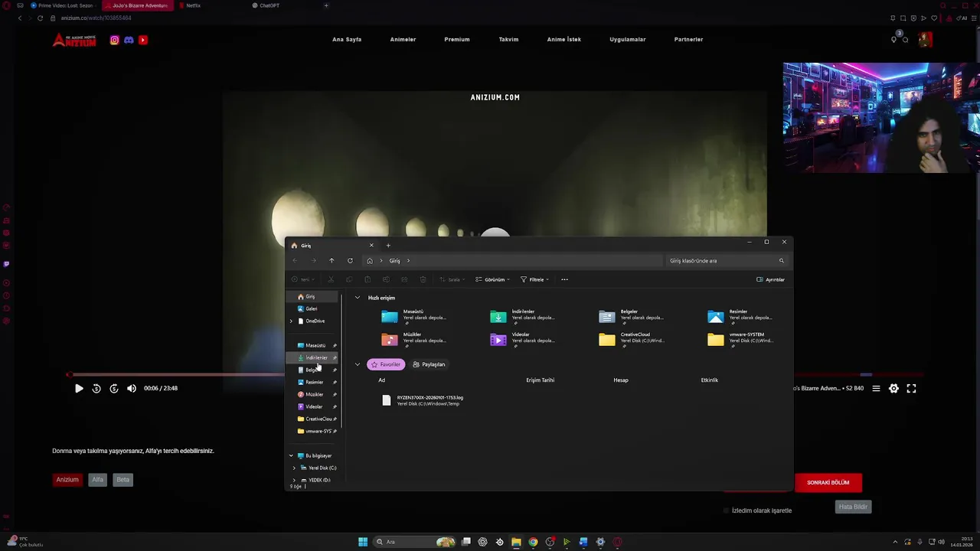Open the Filtrele dropdown
This screenshot has height=551, width=980.
click(534, 279)
